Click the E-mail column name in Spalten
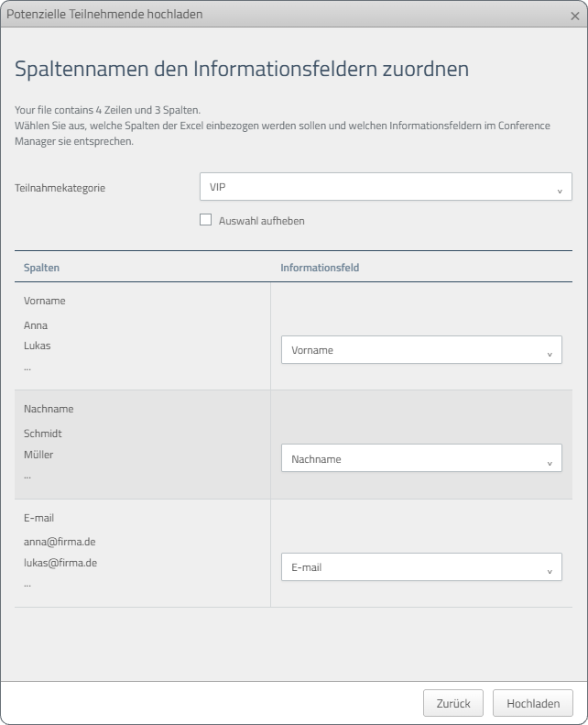 [38, 519]
